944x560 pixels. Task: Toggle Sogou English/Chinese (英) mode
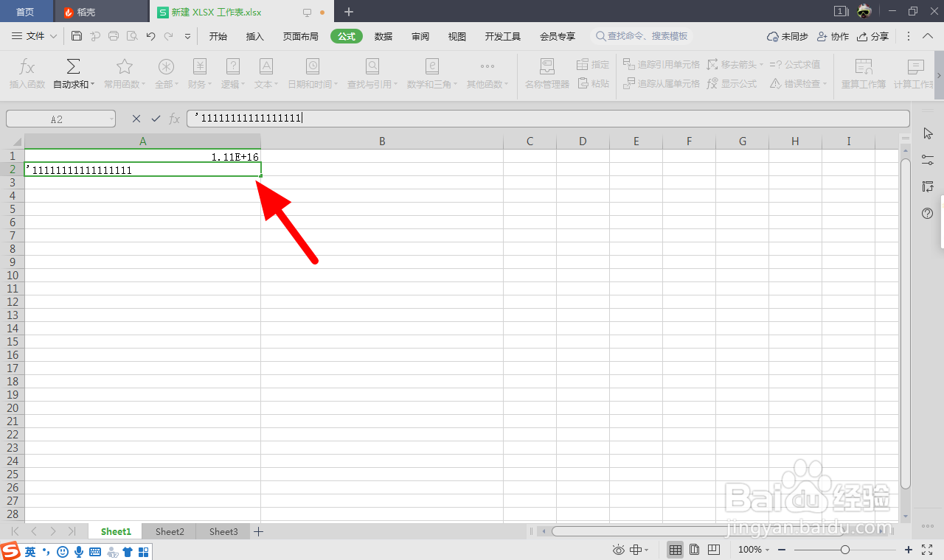[30, 551]
